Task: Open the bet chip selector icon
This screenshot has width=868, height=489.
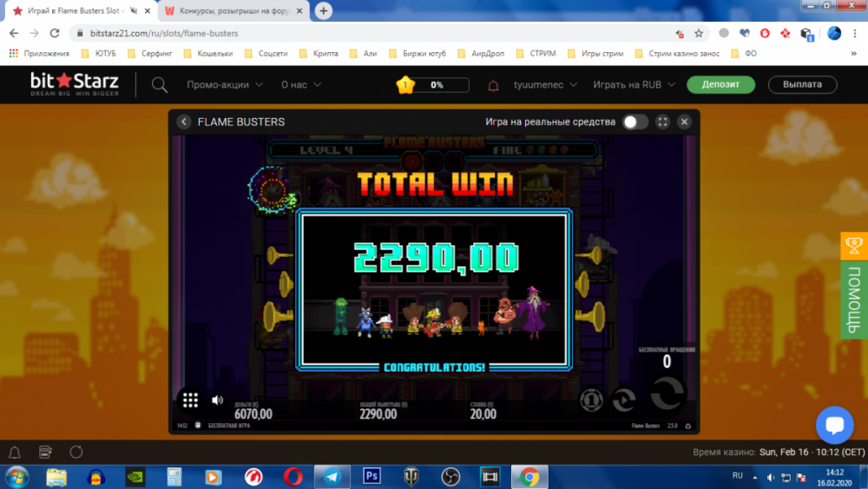Action: [x=591, y=400]
